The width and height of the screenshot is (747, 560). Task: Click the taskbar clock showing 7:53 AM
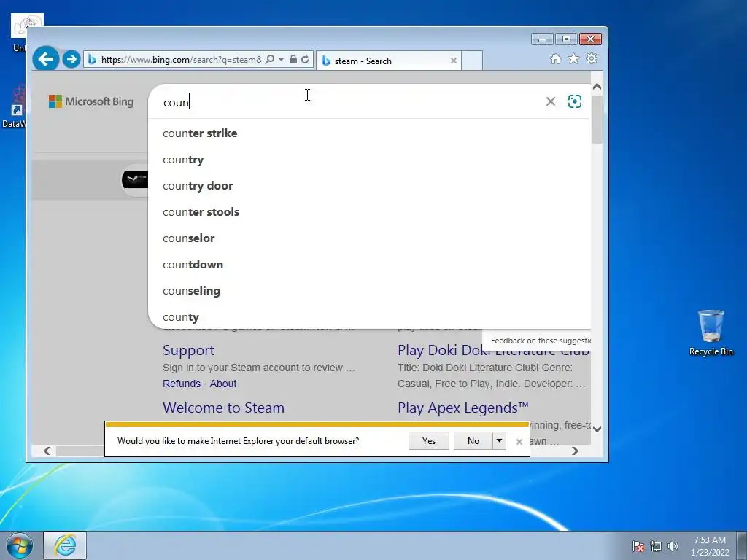[x=710, y=546]
